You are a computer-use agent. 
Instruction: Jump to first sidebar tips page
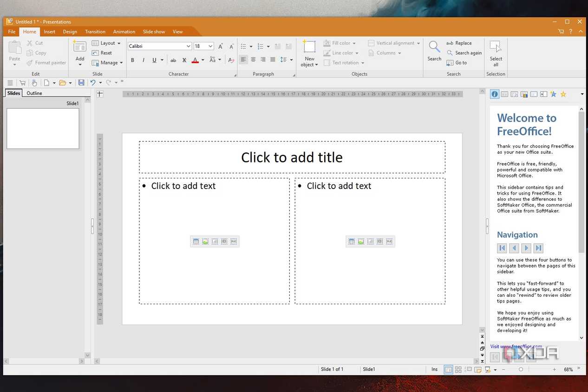[x=502, y=248]
